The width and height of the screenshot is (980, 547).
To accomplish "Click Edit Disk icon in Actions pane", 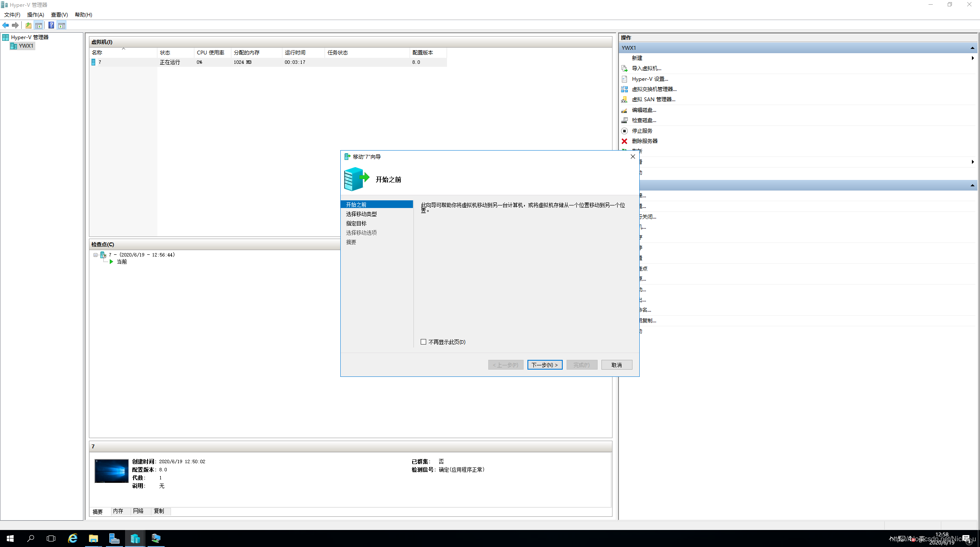I will [x=624, y=110].
